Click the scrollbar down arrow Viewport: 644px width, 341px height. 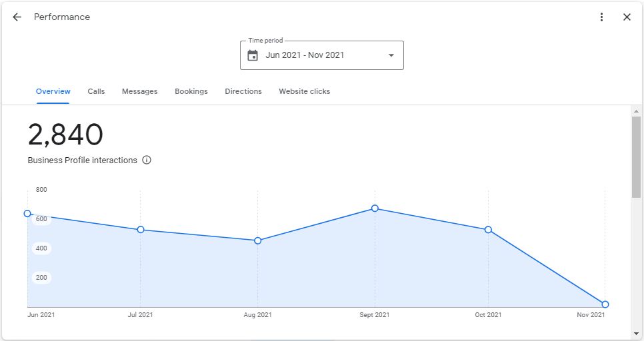pyautogui.click(x=637, y=333)
